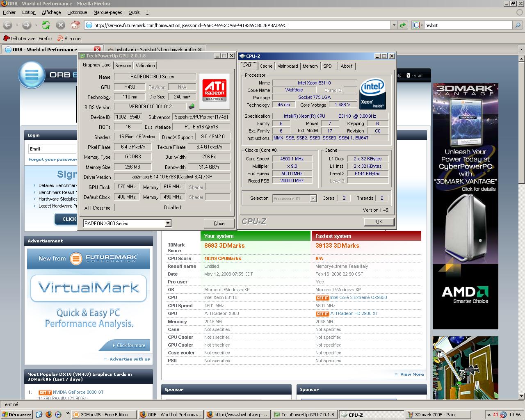The height and width of the screenshot is (420, 525).
Task: Open Édition menu
Action: coord(29,12)
